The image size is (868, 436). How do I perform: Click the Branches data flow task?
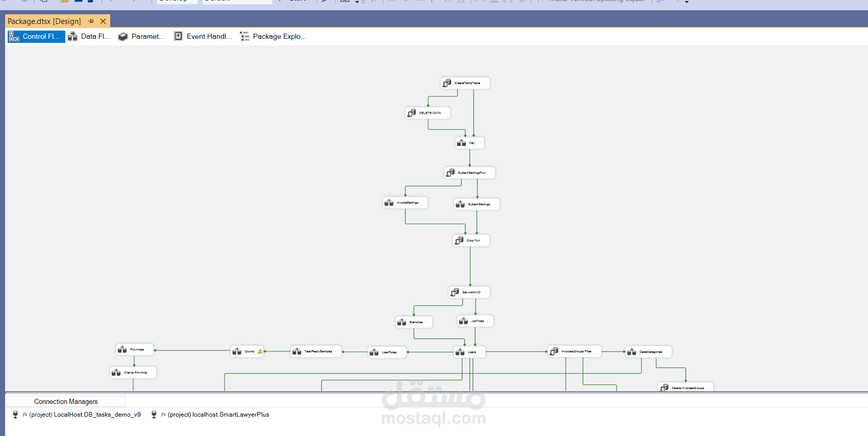click(414, 322)
